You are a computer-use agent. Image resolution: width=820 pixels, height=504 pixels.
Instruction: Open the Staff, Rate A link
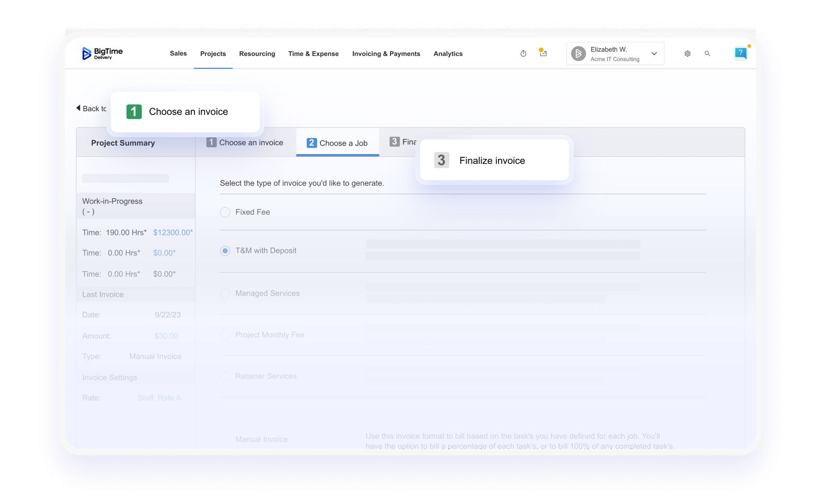[159, 398]
